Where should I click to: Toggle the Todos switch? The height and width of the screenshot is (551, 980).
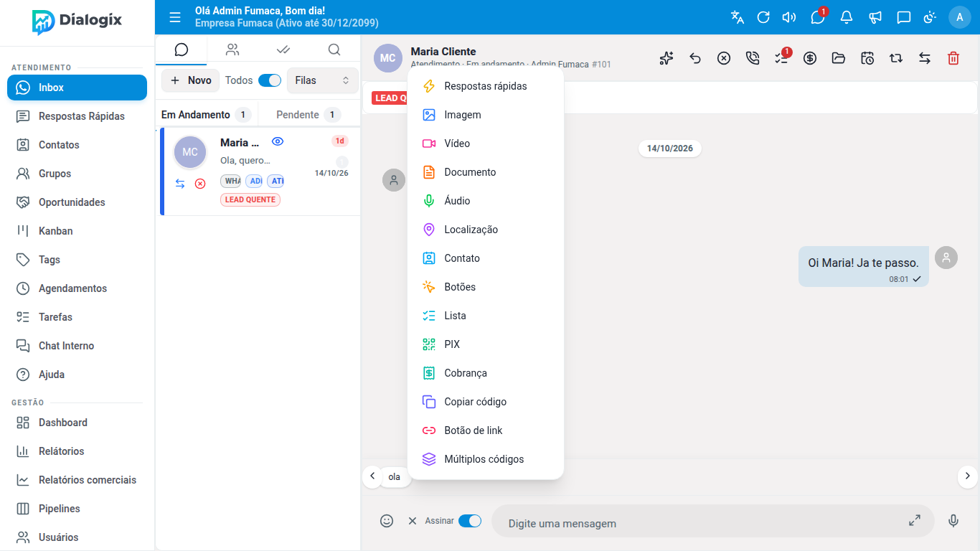tap(270, 80)
